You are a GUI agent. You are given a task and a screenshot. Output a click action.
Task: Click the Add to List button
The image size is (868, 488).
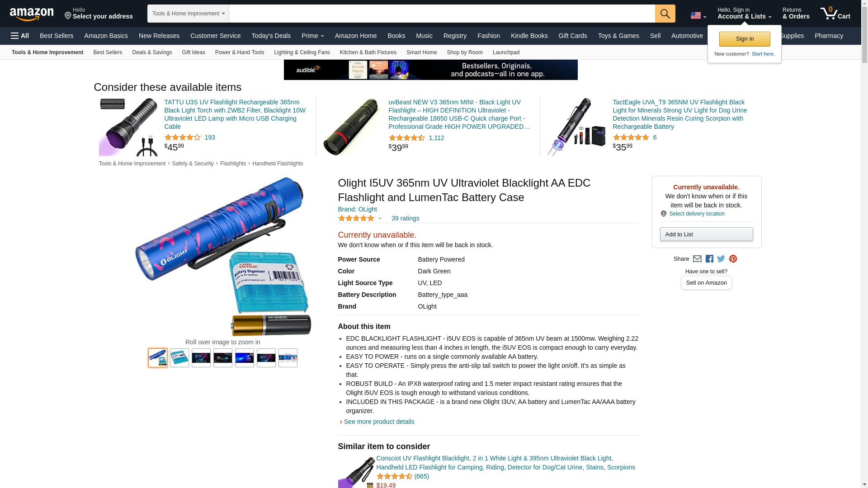click(706, 234)
